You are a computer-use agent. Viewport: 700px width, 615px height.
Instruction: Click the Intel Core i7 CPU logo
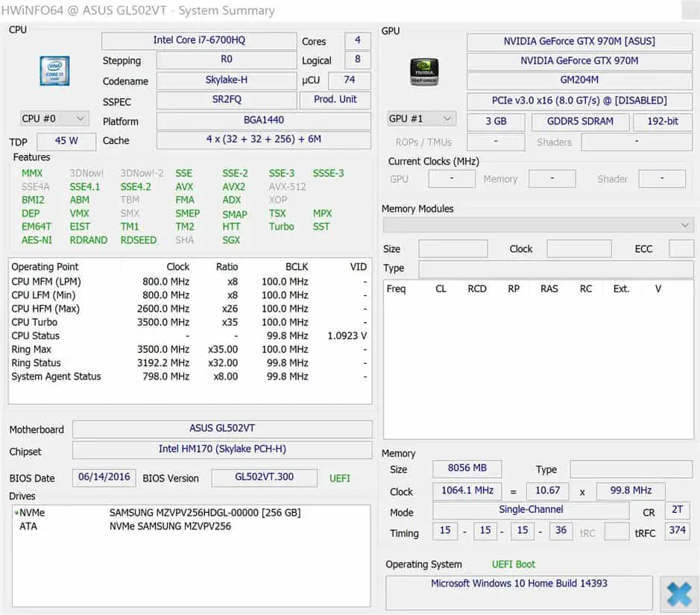54,71
